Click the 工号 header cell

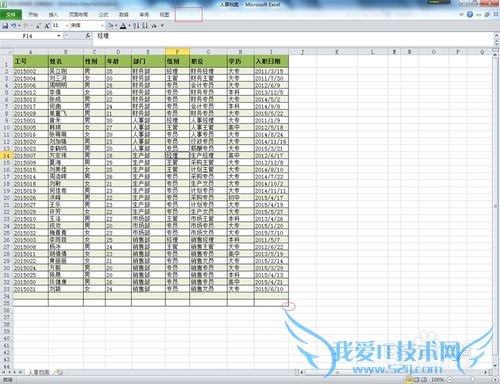[x=31, y=61]
